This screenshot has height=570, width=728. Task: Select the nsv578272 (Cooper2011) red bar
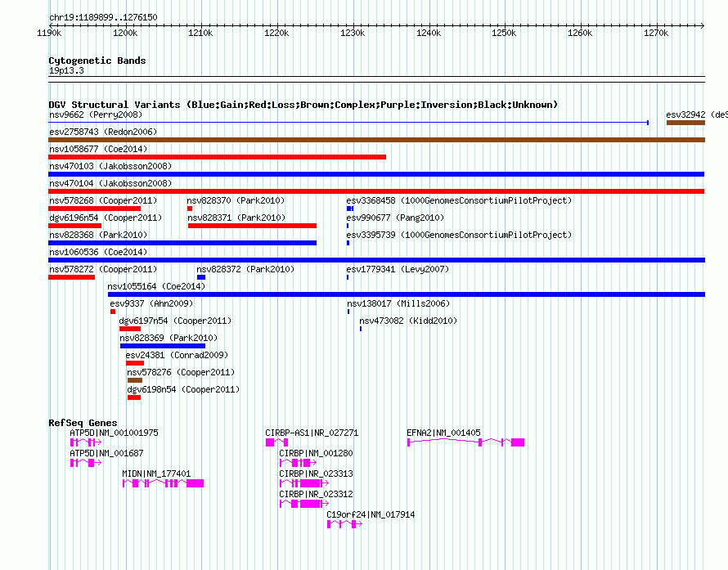click(71, 277)
